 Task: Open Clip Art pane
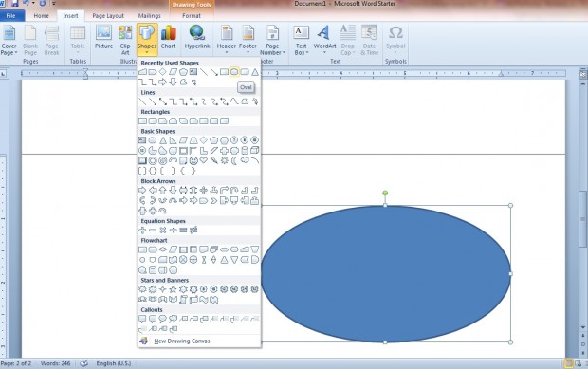click(125, 40)
